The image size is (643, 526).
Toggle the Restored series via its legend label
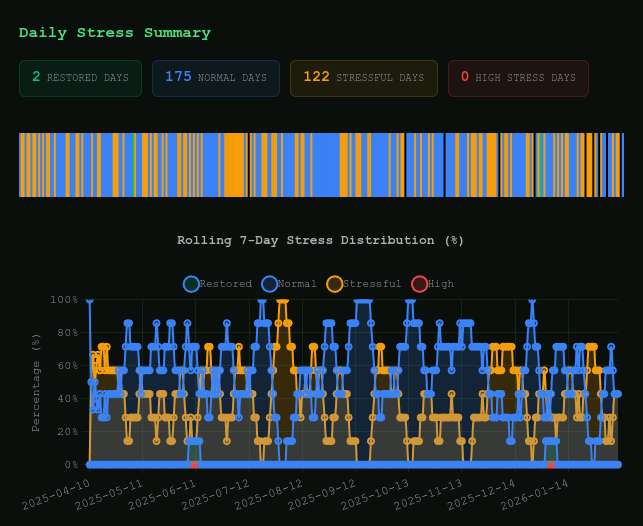(x=225, y=284)
